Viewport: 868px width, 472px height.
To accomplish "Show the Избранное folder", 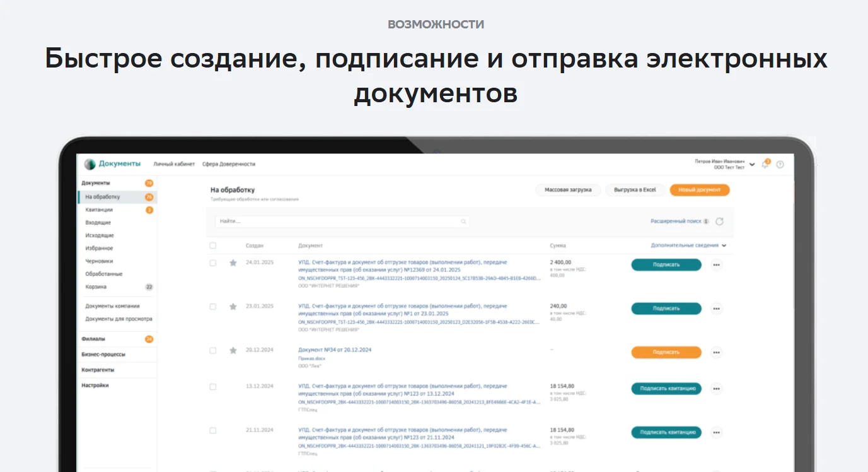I will click(100, 248).
